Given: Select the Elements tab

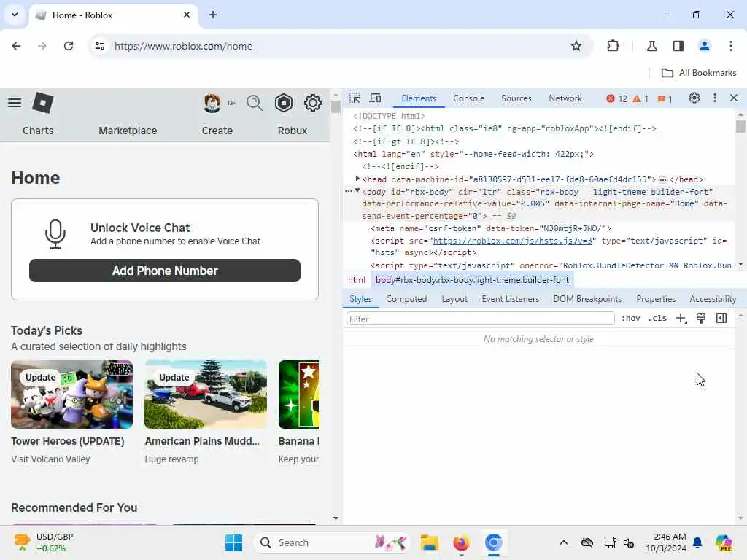Looking at the screenshot, I should [x=419, y=98].
